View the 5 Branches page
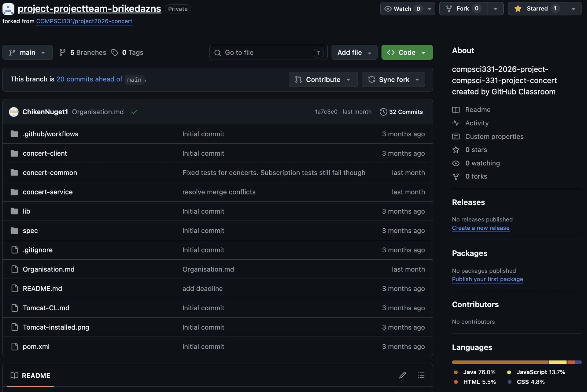This screenshot has height=392, width=587. pos(83,53)
